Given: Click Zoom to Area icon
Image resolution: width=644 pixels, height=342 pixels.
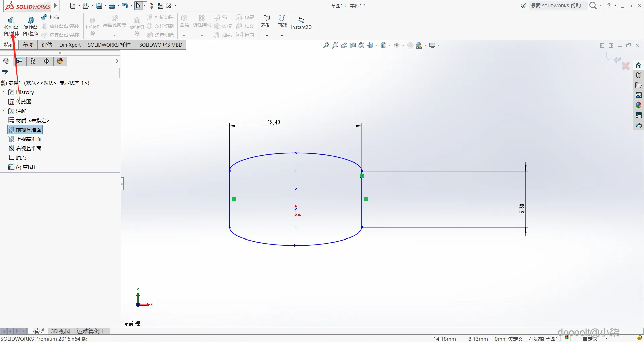Looking at the screenshot, I should [335, 45].
